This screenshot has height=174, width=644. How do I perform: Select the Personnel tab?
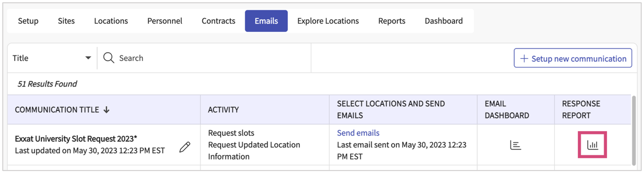point(165,21)
